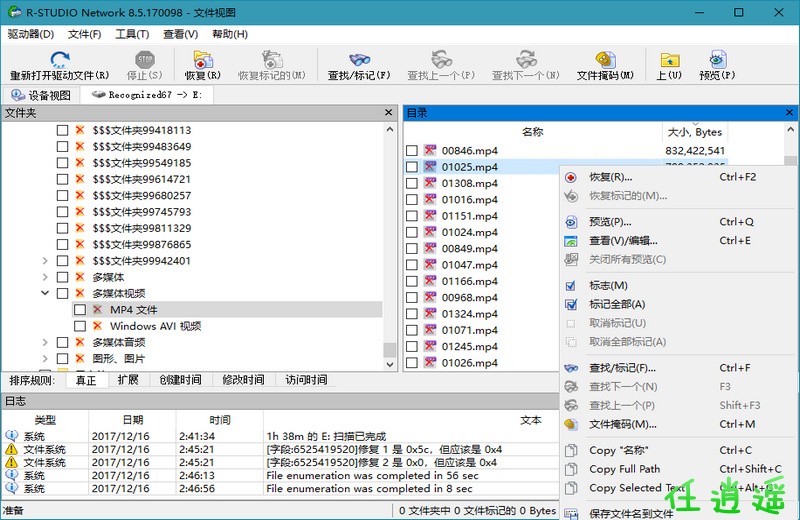Screen dimensions: 800x520
Task: Open Find/Mark binoculars toolbar icon
Action: [359, 59]
